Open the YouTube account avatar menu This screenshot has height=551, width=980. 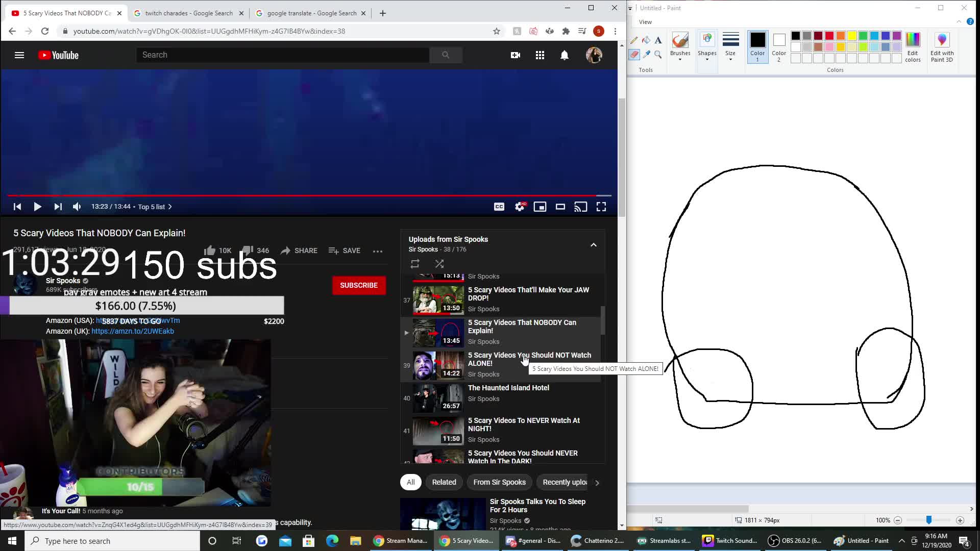point(594,55)
